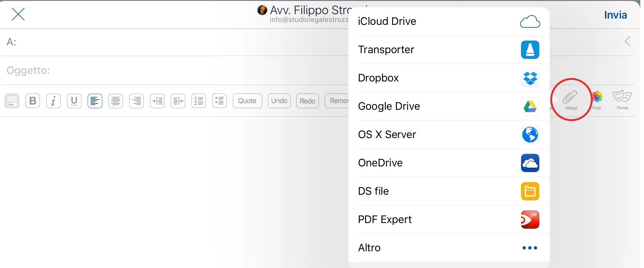Screen dimensions: 644x268
Task: Open Firme signatures masks icon
Action: (622, 99)
